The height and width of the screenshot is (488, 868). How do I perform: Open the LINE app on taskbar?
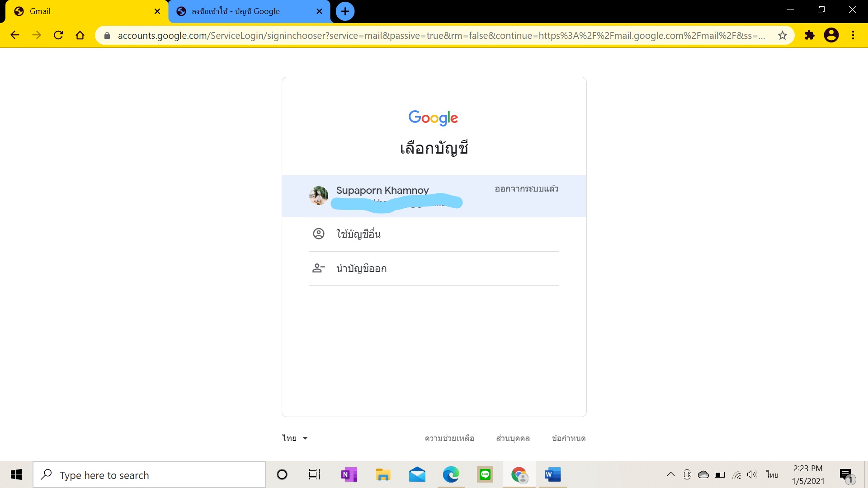[x=485, y=474]
